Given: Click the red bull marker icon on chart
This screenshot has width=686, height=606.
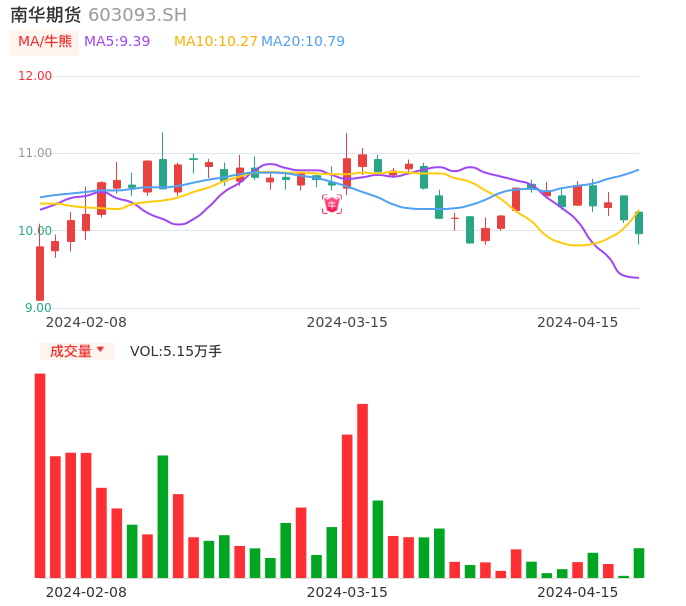Looking at the screenshot, I should click(x=332, y=204).
